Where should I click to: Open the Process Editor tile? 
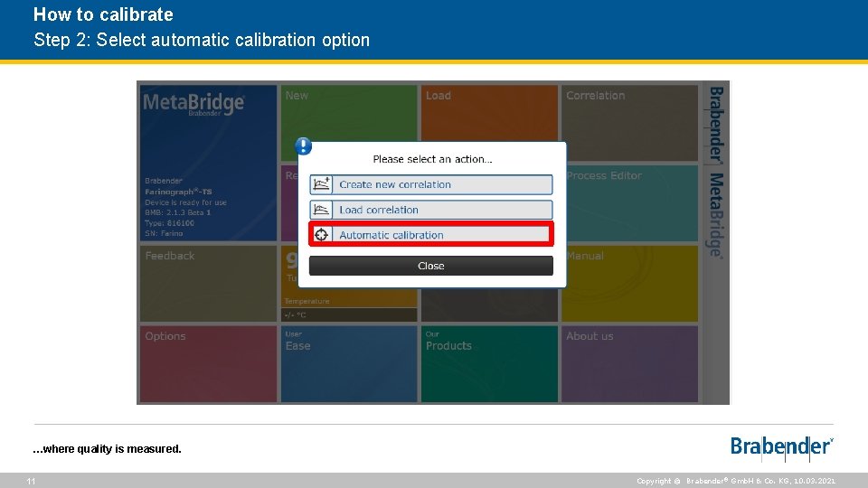[631, 203]
